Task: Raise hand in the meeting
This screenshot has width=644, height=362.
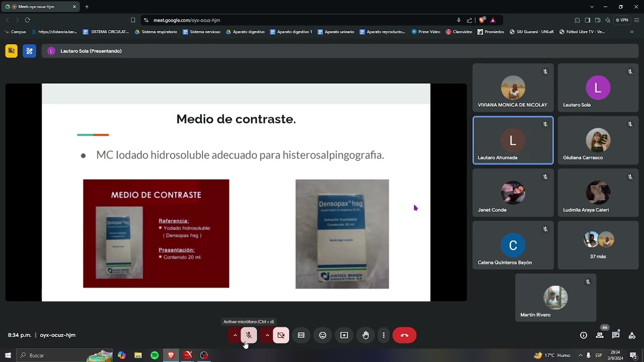Action: pyautogui.click(x=366, y=335)
